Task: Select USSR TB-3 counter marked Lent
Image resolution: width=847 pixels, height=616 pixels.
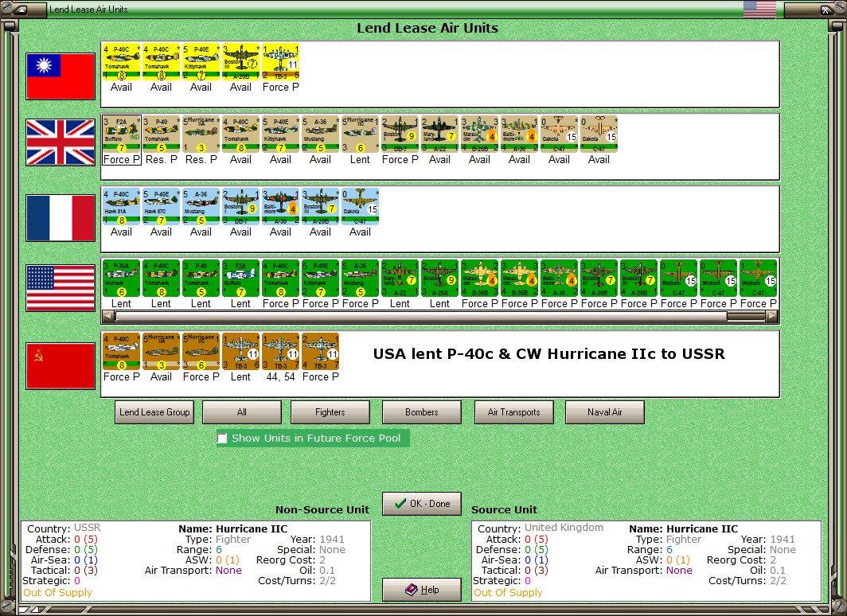Action: [240, 352]
